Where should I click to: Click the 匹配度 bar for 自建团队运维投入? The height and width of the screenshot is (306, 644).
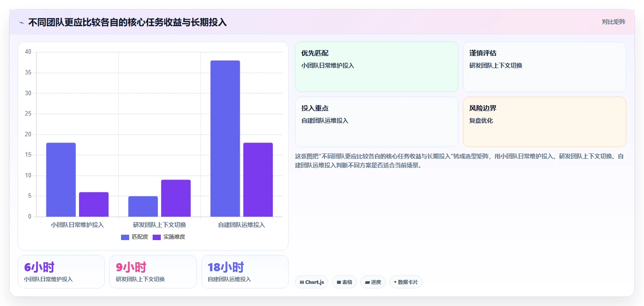tap(225, 139)
